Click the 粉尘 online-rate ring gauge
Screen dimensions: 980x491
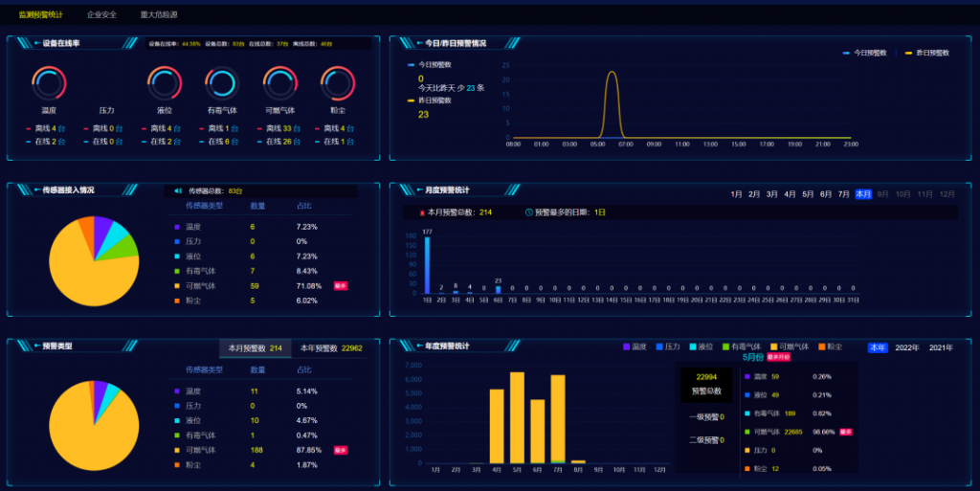click(x=338, y=83)
